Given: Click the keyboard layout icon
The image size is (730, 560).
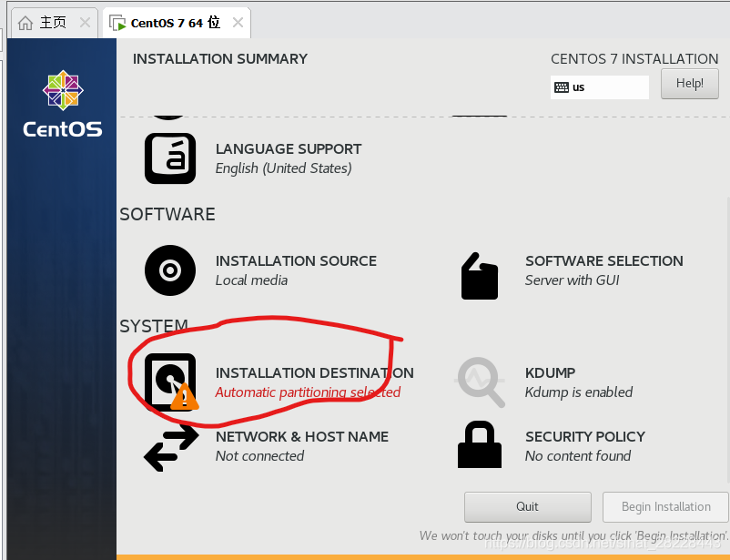Looking at the screenshot, I should (x=562, y=87).
